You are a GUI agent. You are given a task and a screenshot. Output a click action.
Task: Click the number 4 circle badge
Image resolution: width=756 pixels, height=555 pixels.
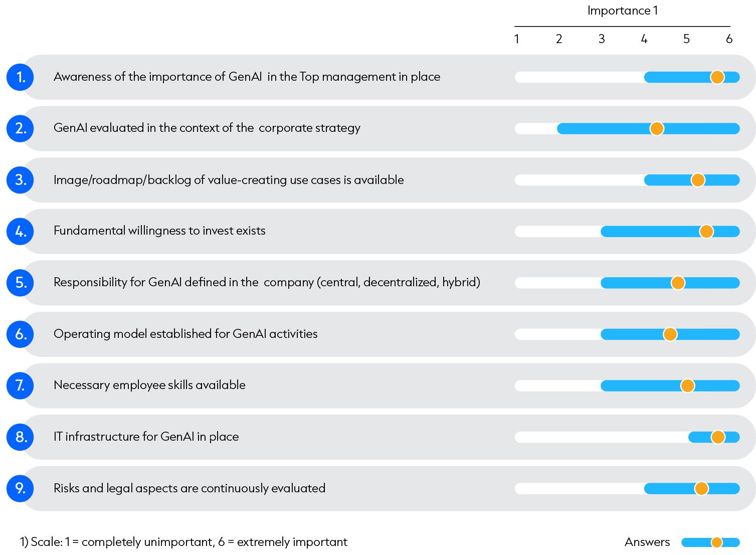pos(20,231)
